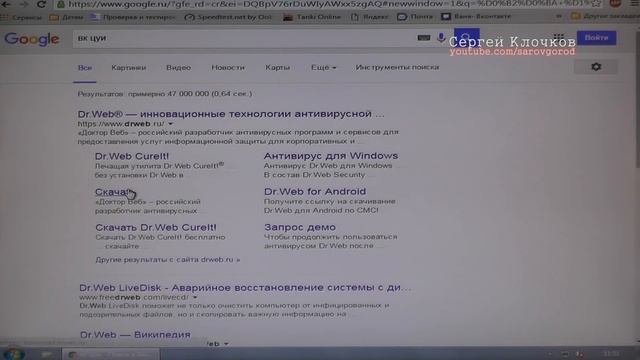Open the Почта bookmark

pos(415,17)
